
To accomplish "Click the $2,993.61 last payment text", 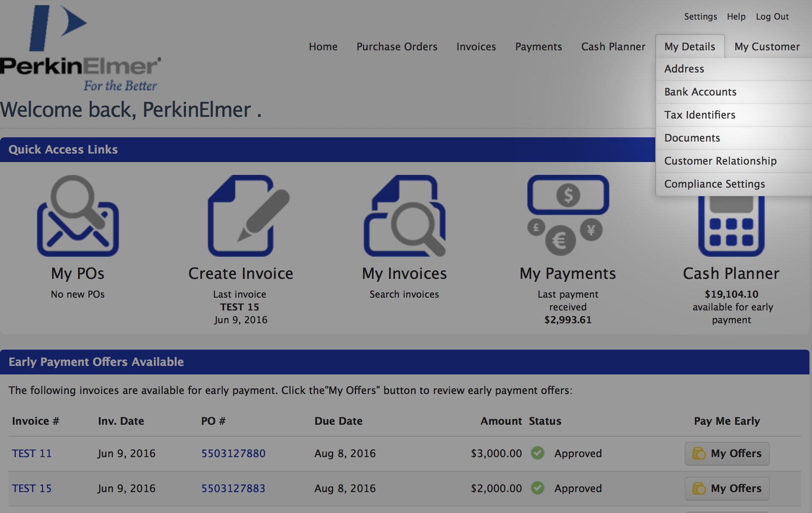I will tap(568, 320).
